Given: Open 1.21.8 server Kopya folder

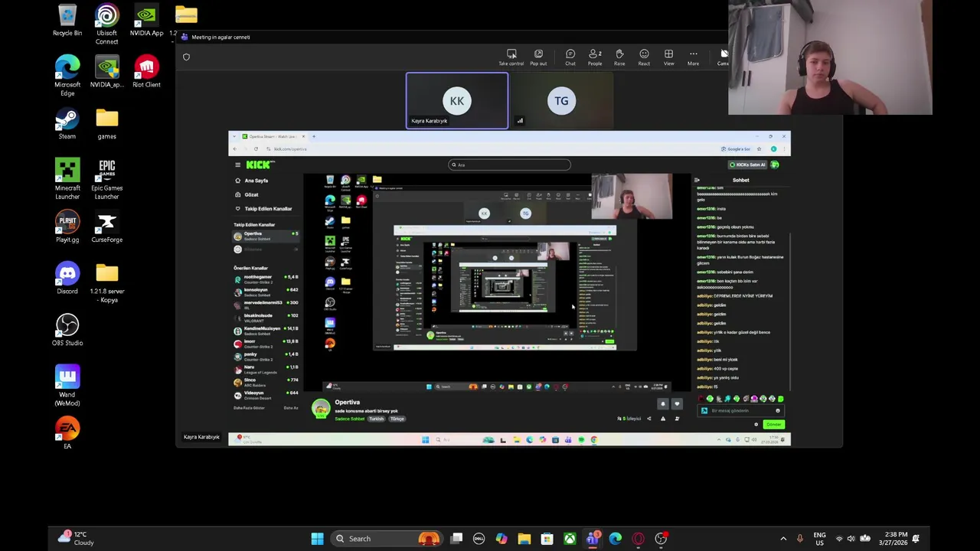Looking at the screenshot, I should coord(106,282).
